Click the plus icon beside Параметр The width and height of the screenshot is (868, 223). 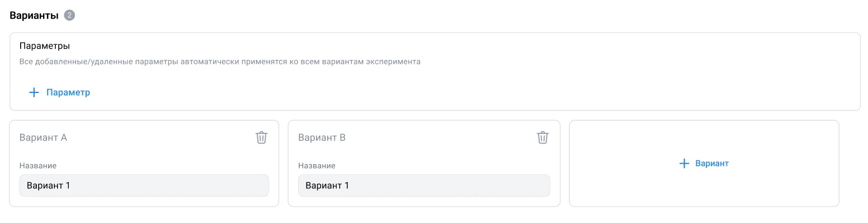tap(34, 92)
